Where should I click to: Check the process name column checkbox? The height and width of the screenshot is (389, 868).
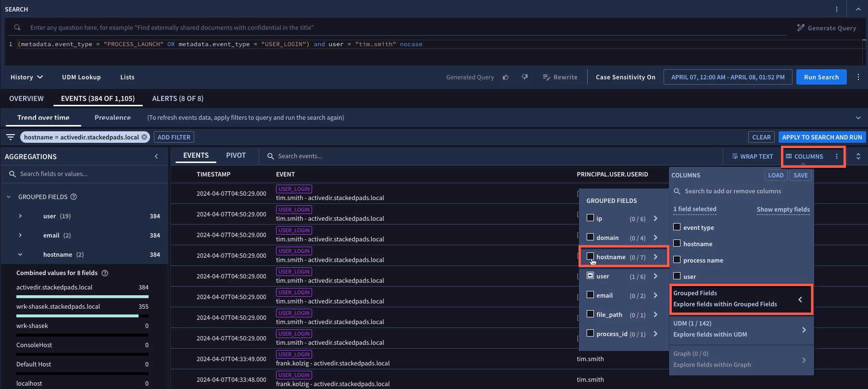(677, 260)
